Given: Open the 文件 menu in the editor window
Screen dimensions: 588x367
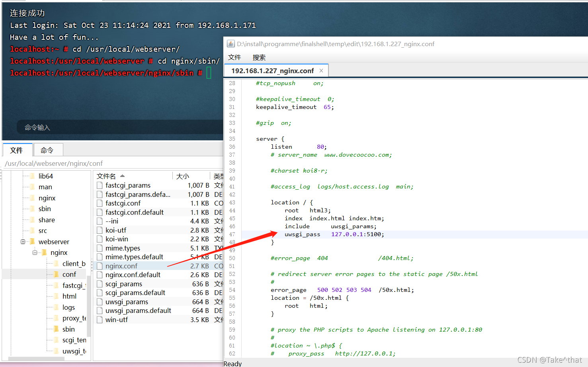Looking at the screenshot, I should [234, 57].
